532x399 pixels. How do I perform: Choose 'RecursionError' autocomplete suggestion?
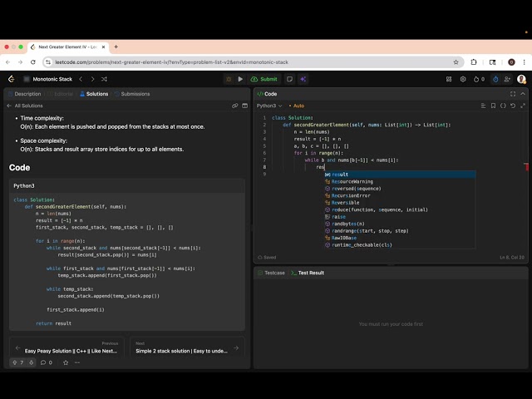click(400, 196)
